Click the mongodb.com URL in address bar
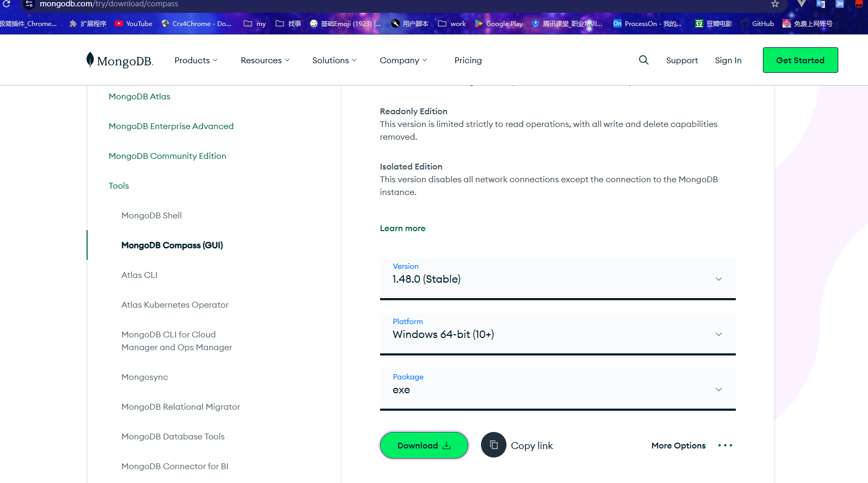 [109, 4]
